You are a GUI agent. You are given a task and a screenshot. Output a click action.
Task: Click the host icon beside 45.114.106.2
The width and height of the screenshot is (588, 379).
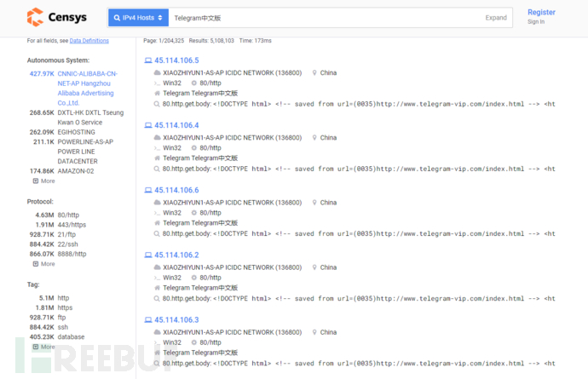(x=148, y=255)
